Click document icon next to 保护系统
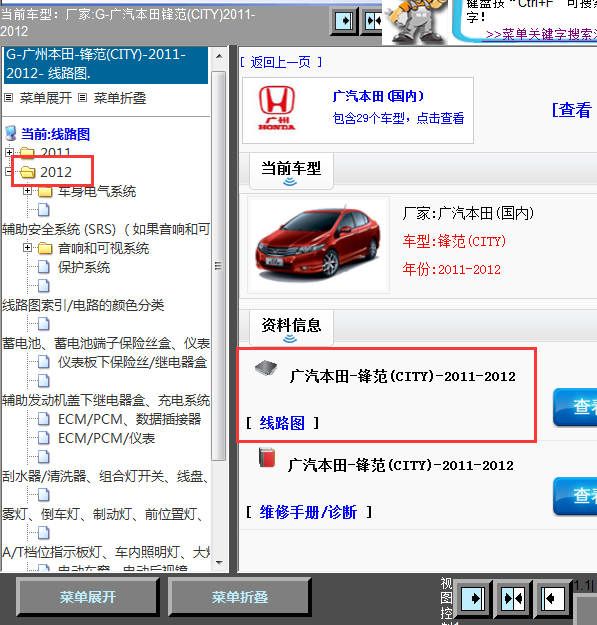The height and width of the screenshot is (625, 597). (x=44, y=267)
